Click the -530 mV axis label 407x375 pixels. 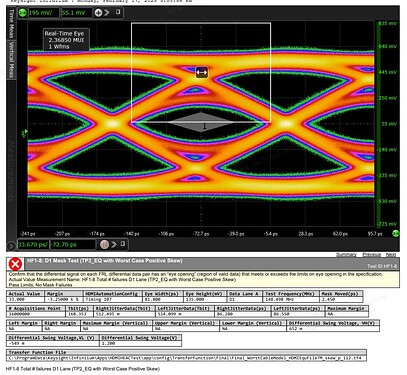[x=388, y=201]
